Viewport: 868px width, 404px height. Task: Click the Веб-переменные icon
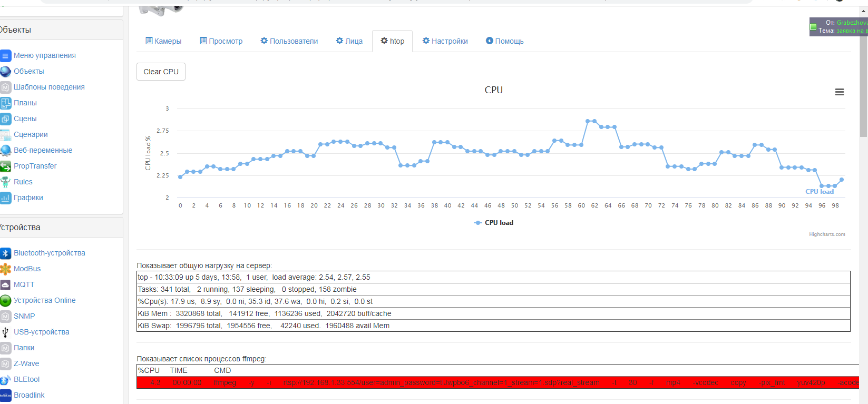[5, 150]
